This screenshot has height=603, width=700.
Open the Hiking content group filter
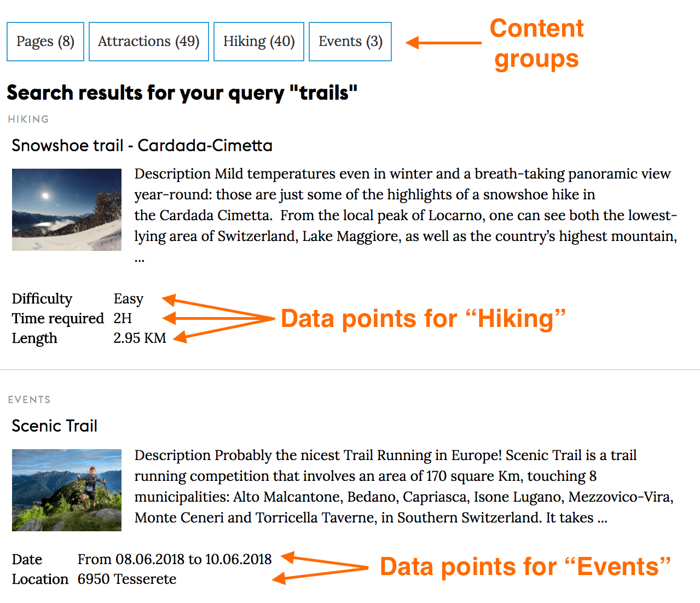click(x=258, y=41)
